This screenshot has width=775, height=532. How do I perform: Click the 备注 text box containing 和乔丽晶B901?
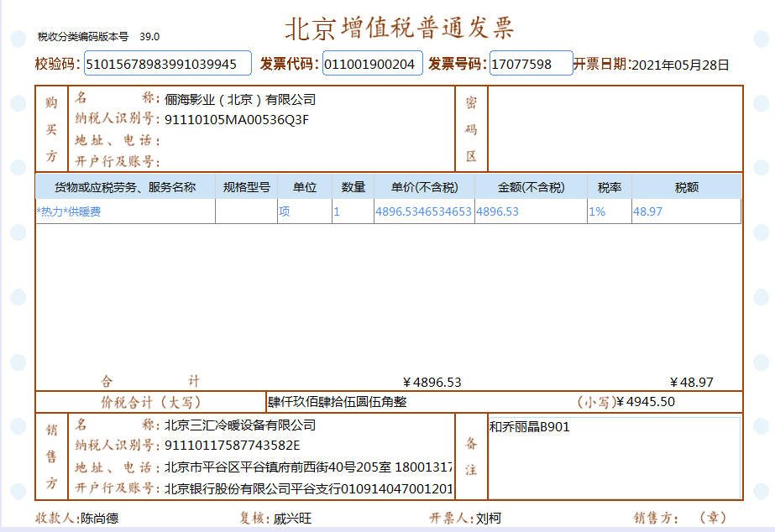point(614,458)
